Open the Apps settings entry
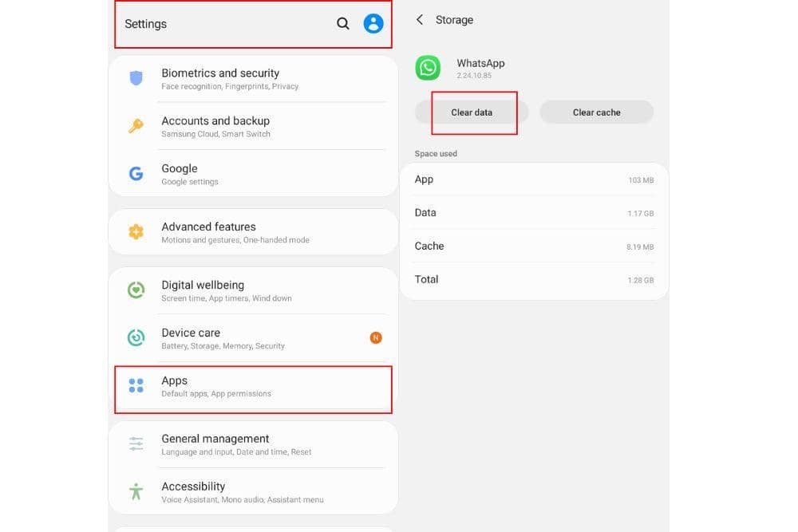The height and width of the screenshot is (532, 798). pyautogui.click(x=254, y=387)
